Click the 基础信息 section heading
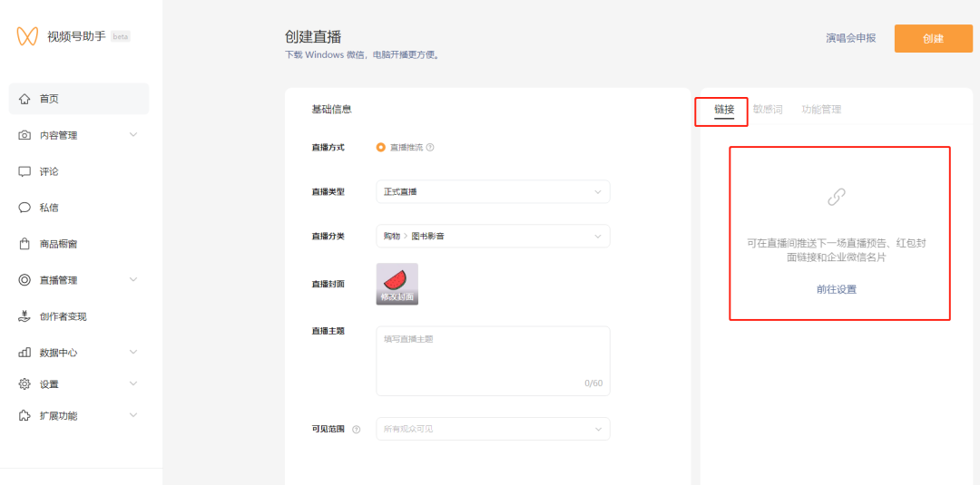Image resolution: width=980 pixels, height=485 pixels. (x=331, y=109)
